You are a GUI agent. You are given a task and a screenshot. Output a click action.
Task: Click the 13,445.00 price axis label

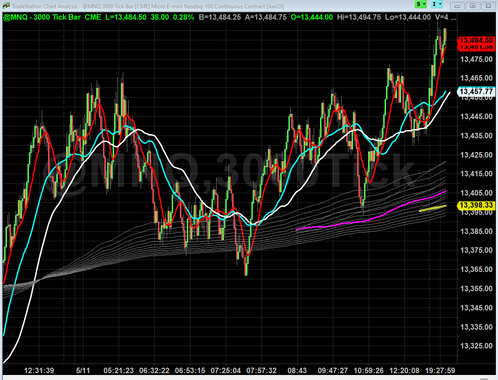[x=476, y=116]
